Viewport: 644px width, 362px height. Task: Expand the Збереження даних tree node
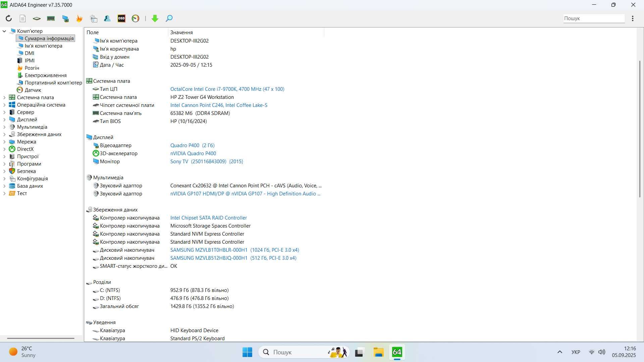point(4,134)
